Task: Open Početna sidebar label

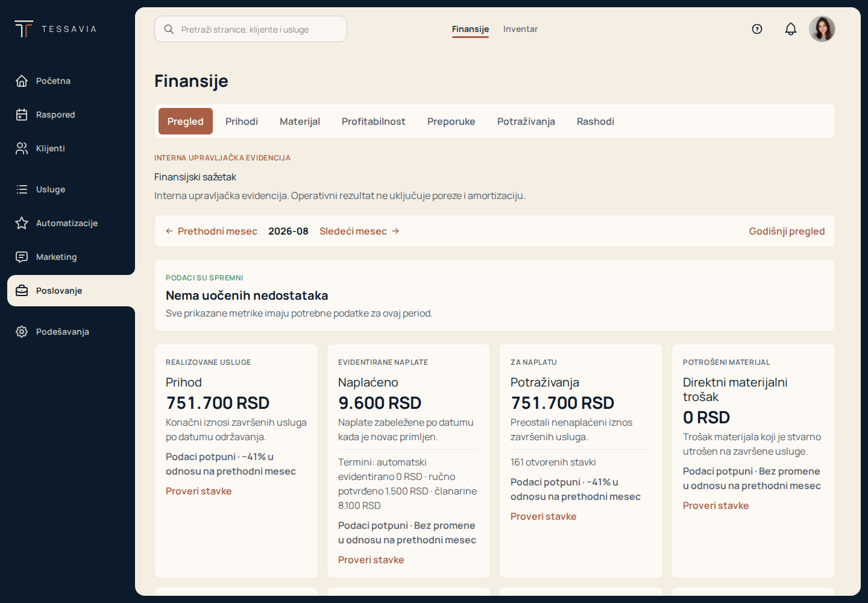Action: coord(53,81)
